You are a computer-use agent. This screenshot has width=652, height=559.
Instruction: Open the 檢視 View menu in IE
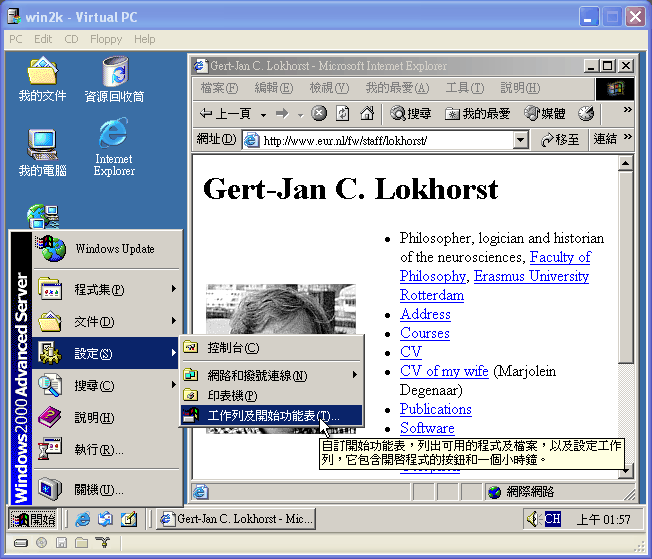[329, 88]
